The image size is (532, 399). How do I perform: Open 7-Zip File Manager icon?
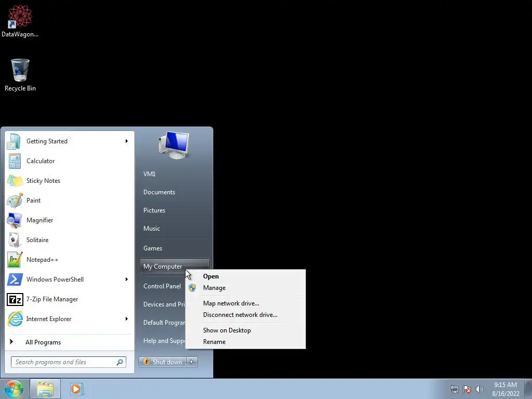point(15,299)
